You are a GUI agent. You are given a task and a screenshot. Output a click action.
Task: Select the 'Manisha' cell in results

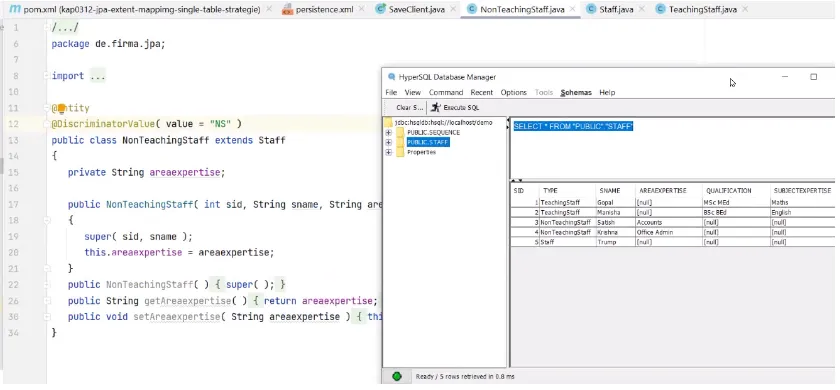pyautogui.click(x=615, y=213)
